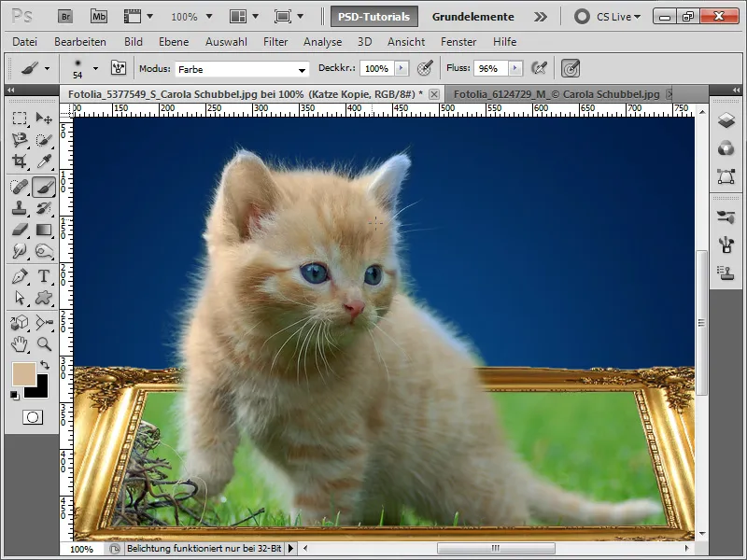
Task: Launch Adobe Bridge from the top bar
Action: [x=64, y=16]
